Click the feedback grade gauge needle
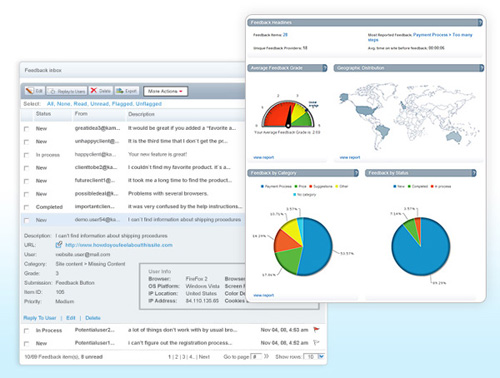The height and width of the screenshot is (378, 500). 289,116
